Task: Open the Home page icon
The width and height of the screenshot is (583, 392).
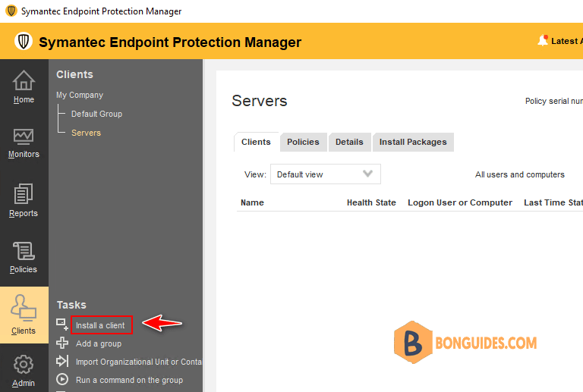Action: point(24,80)
